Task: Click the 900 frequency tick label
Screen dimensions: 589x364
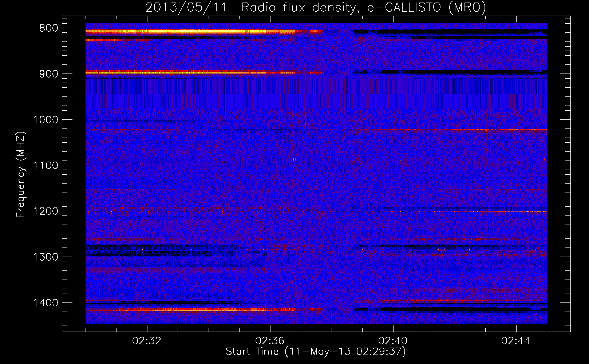Action: point(49,74)
